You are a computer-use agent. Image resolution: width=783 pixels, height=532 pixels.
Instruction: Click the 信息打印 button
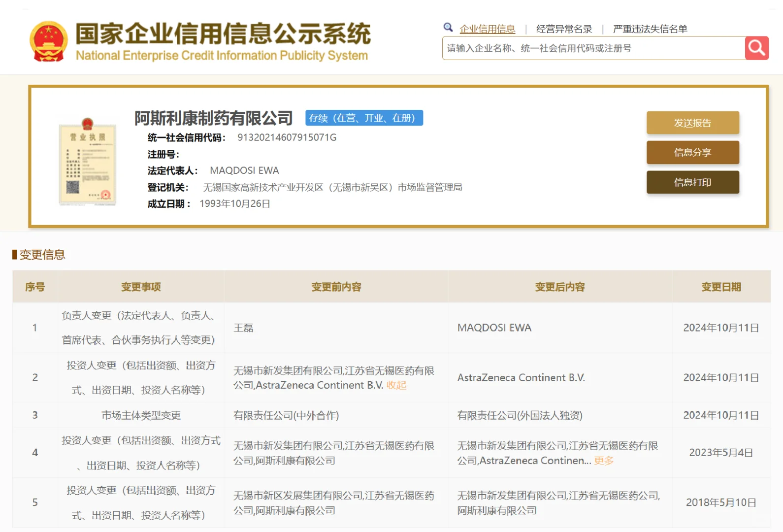(692, 182)
